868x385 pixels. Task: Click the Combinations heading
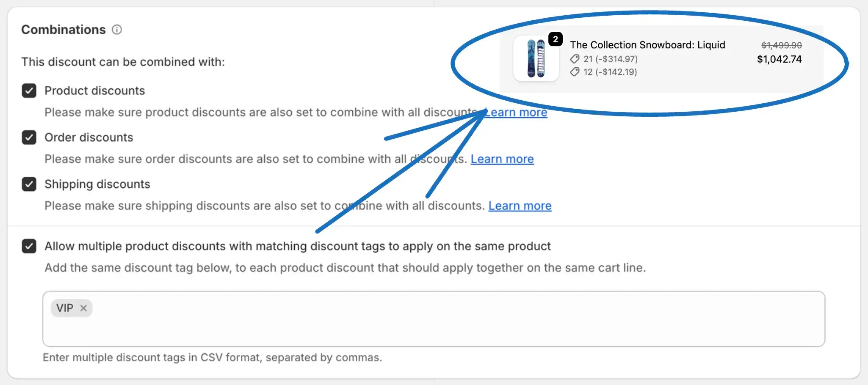(x=64, y=30)
